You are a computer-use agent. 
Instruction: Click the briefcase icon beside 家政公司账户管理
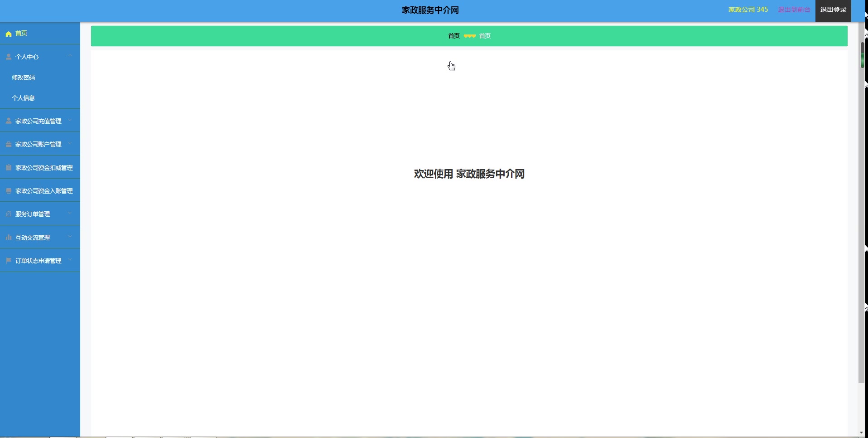9,144
